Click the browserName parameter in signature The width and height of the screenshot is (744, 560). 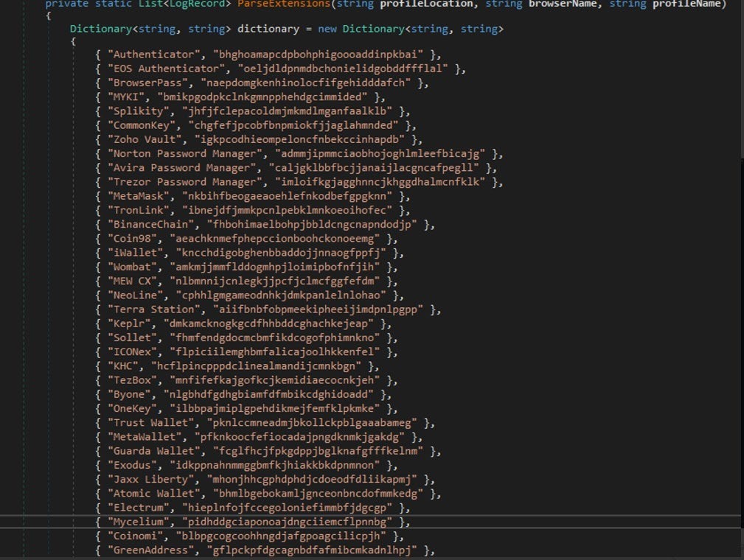(563, 4)
